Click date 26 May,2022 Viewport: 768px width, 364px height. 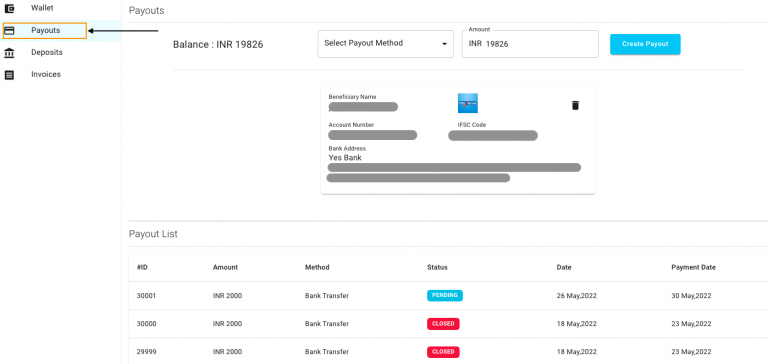tap(576, 296)
